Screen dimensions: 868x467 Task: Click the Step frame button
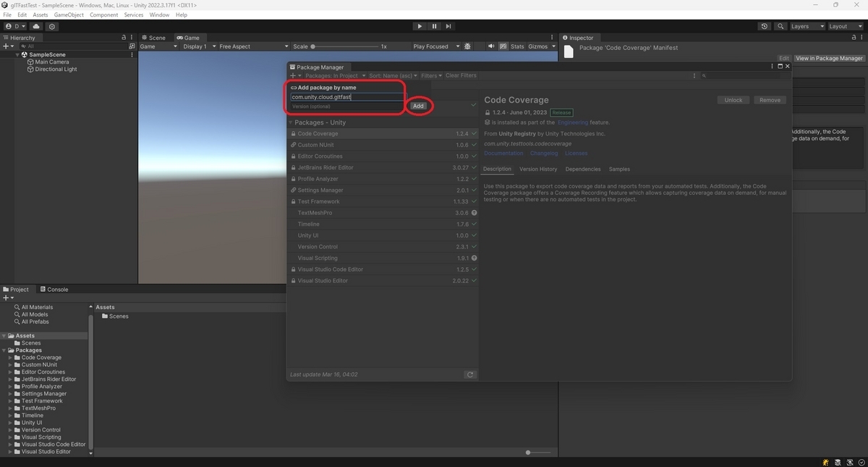pos(448,26)
